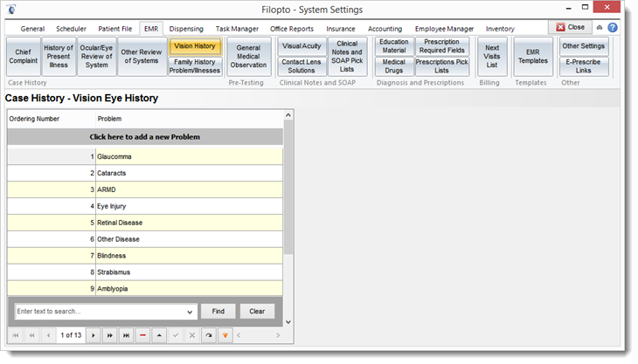Click the search text input field
This screenshot has height=364, width=638.
click(x=101, y=312)
